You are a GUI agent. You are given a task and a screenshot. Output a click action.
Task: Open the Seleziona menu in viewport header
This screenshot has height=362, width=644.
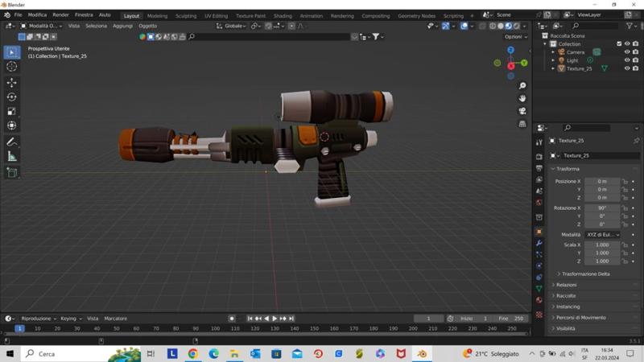96,26
